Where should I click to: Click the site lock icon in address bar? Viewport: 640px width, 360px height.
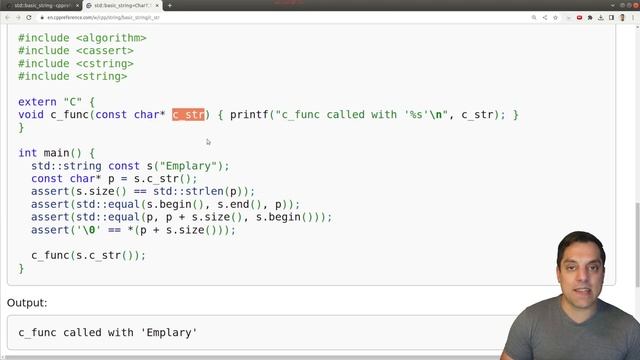[x=42, y=18]
